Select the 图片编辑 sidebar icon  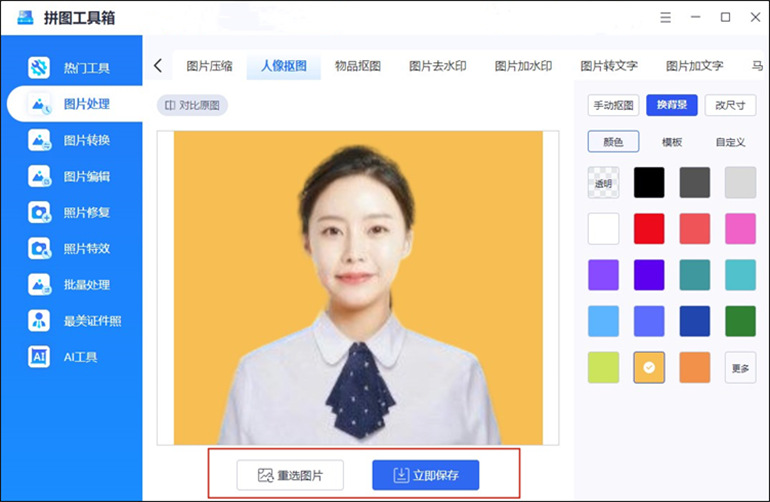point(40,176)
